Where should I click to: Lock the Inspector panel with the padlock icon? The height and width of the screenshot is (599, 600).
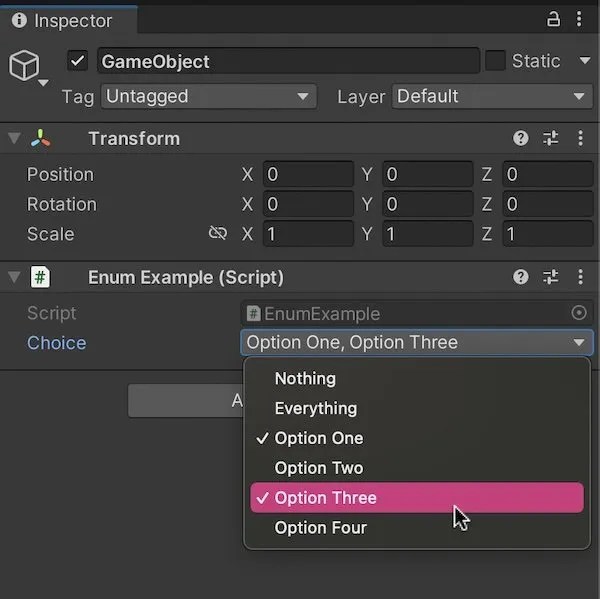pyautogui.click(x=553, y=19)
